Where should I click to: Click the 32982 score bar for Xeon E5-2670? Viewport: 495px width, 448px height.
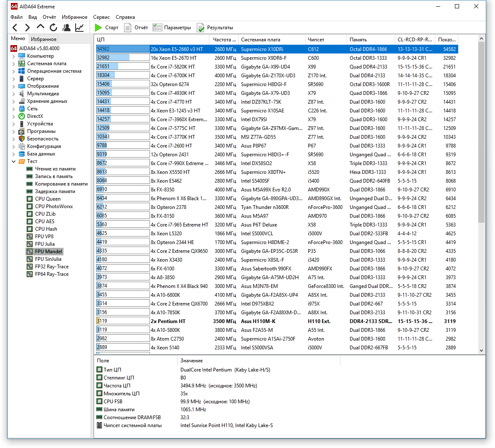[x=123, y=58]
